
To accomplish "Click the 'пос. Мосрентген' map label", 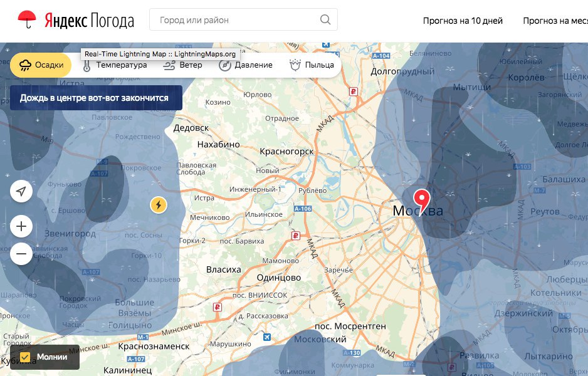I will point(350,326).
